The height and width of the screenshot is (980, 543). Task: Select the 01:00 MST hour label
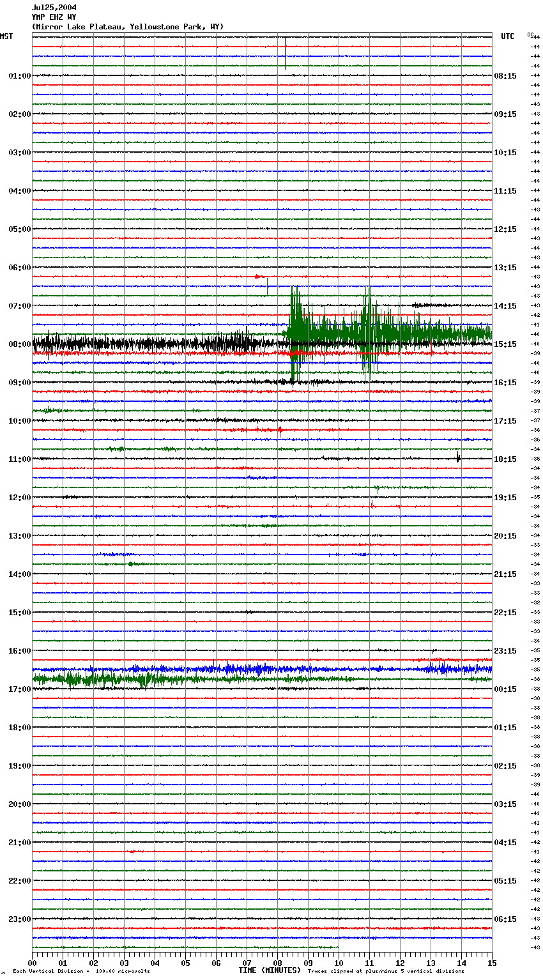click(x=20, y=76)
